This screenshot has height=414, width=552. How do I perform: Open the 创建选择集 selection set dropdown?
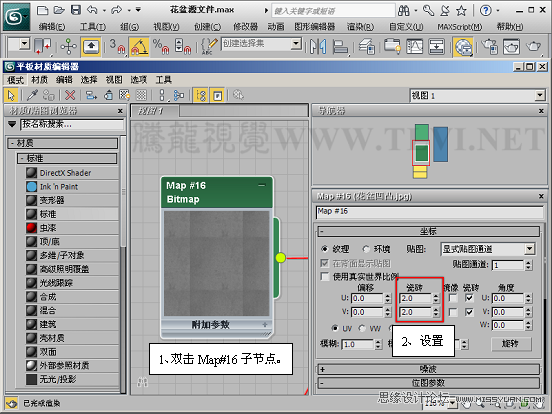pos(262,44)
